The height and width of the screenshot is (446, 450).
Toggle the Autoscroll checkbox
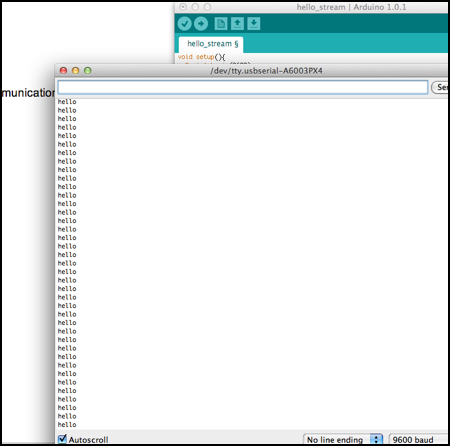[x=62, y=439]
